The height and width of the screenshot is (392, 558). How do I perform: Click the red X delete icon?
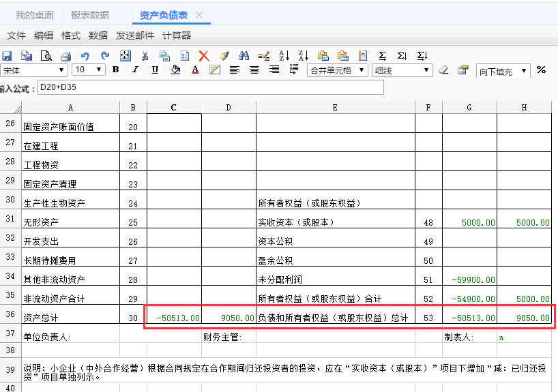tap(204, 56)
